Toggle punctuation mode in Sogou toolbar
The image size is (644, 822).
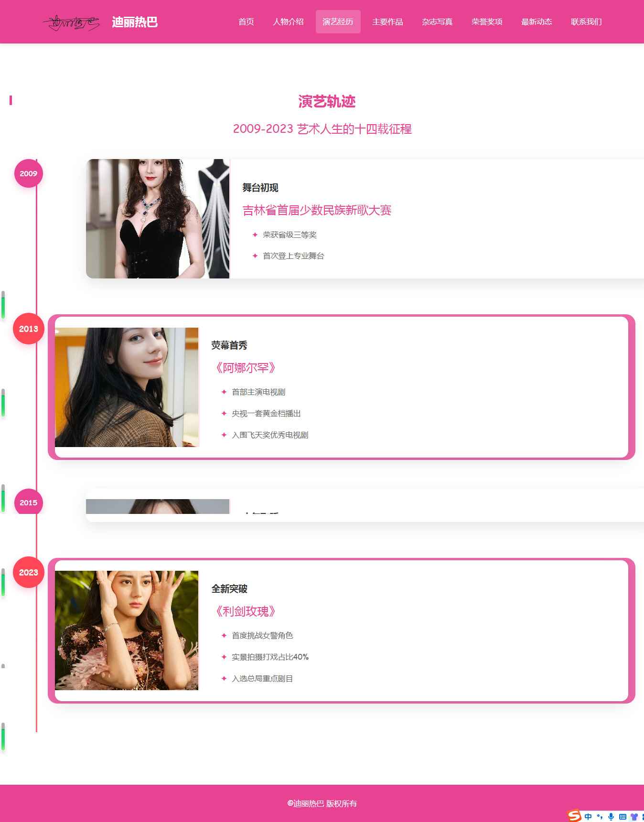[600, 816]
